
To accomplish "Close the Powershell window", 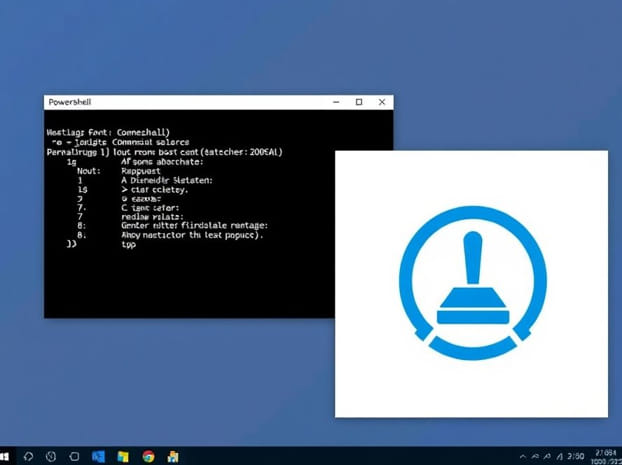I will point(382,102).
